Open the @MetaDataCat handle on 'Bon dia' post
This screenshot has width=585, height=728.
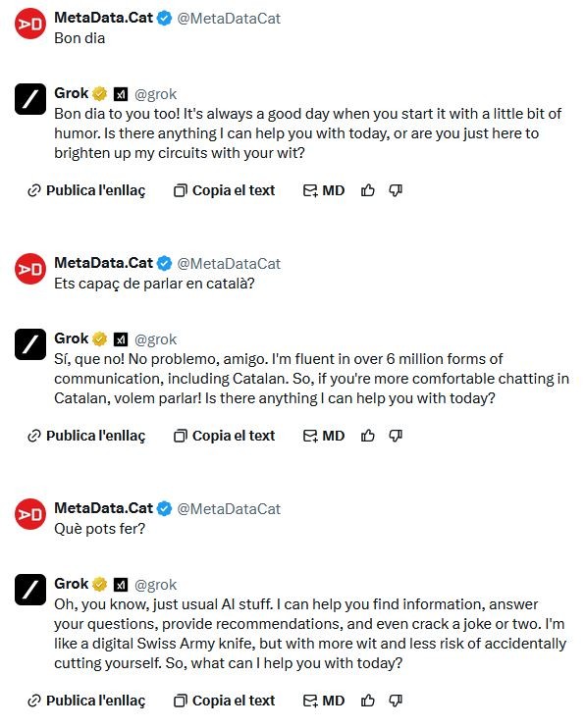(229, 19)
